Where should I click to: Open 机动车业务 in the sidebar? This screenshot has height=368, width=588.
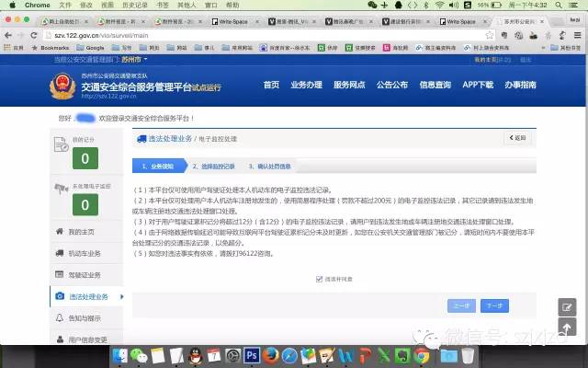tap(86, 253)
